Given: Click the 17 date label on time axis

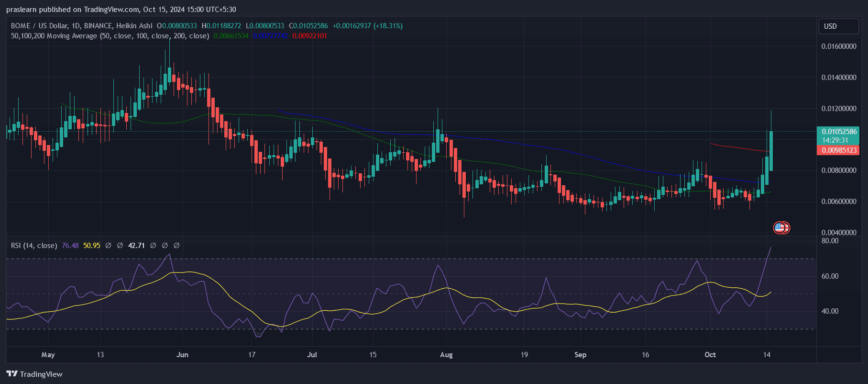Looking at the screenshot, I should point(252,355).
